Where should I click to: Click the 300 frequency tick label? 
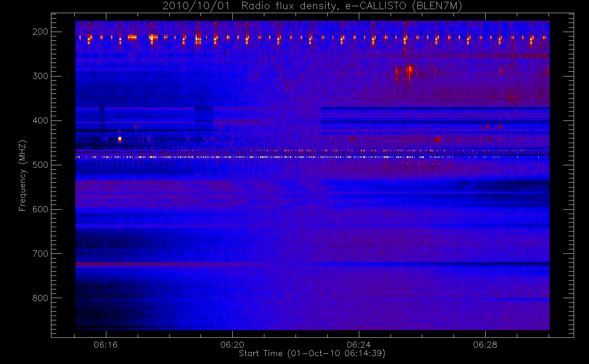[x=40, y=76]
